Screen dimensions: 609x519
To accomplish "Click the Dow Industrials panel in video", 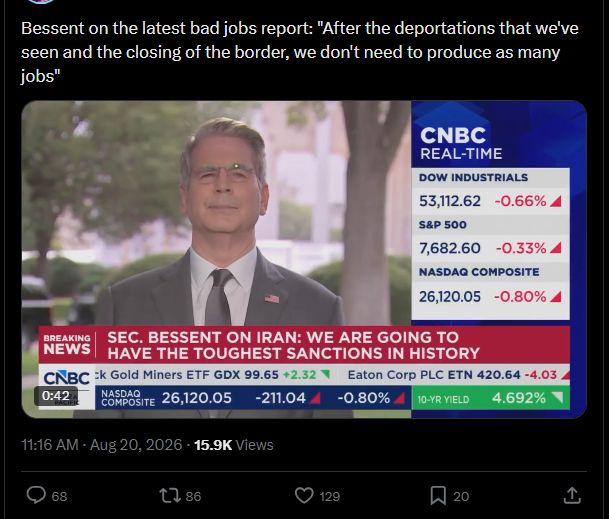I will [491, 192].
